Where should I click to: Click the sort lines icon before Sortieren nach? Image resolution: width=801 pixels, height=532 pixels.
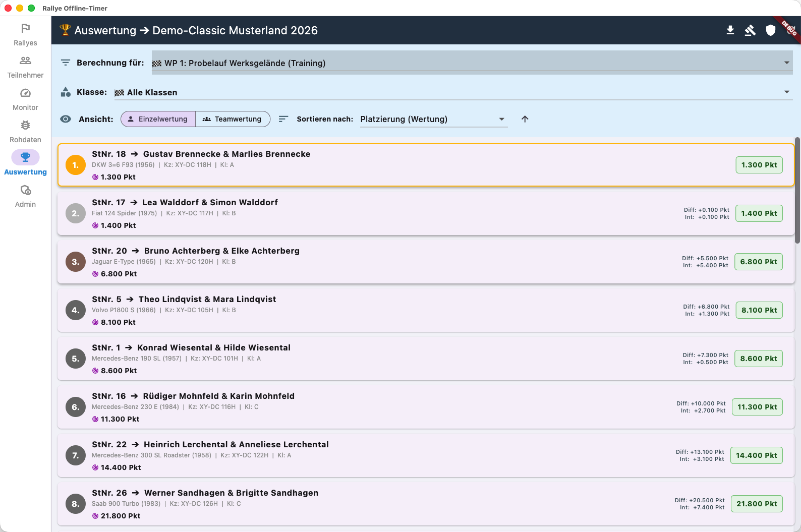283,119
